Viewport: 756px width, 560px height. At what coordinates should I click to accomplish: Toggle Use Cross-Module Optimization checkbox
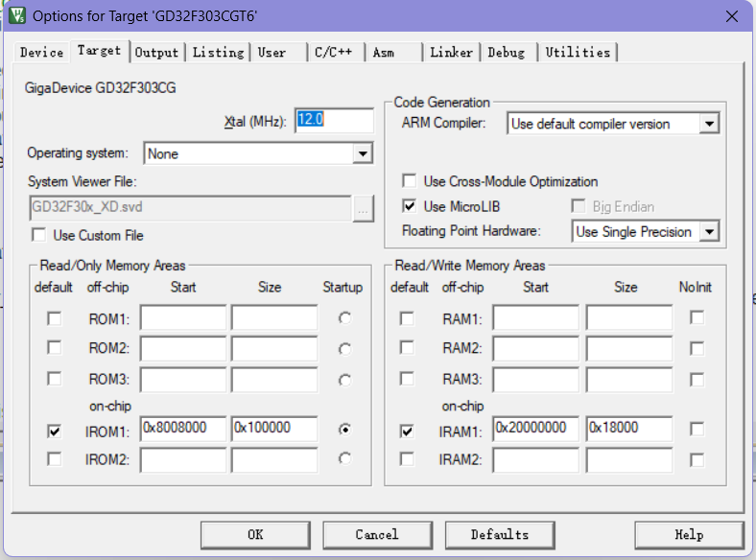[410, 181]
